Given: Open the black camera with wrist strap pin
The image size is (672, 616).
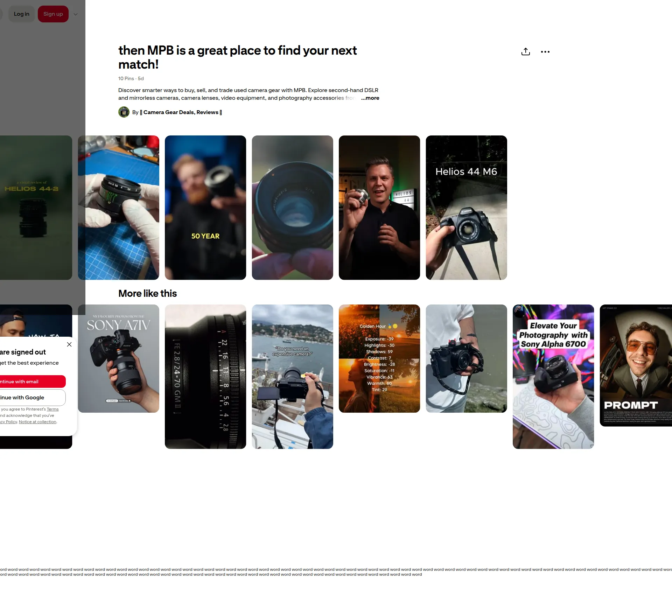Looking at the screenshot, I should tap(467, 358).
